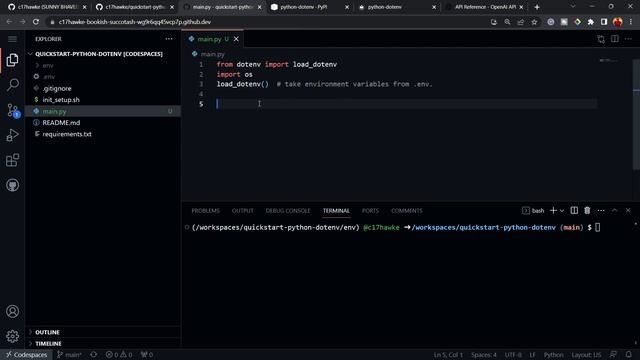Open init_setup.sh in the explorer
This screenshot has height=360, width=640.
[x=103, y=100]
